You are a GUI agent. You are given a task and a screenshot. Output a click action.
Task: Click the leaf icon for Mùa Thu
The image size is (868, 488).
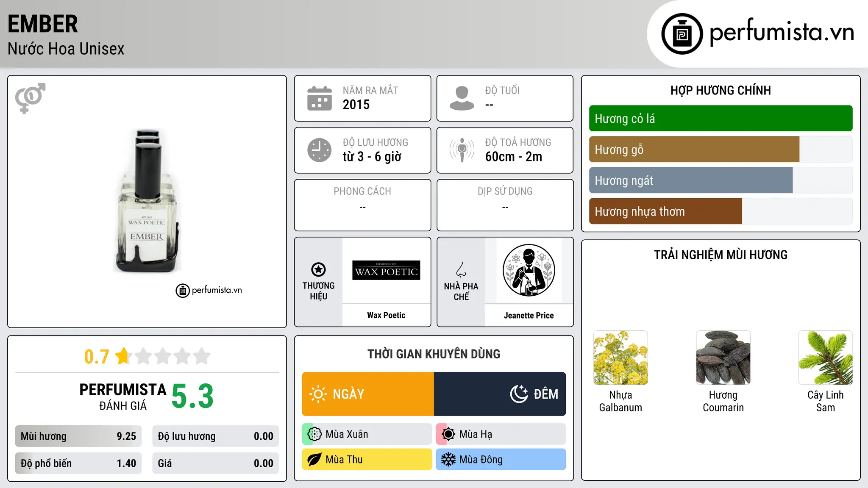(314, 460)
